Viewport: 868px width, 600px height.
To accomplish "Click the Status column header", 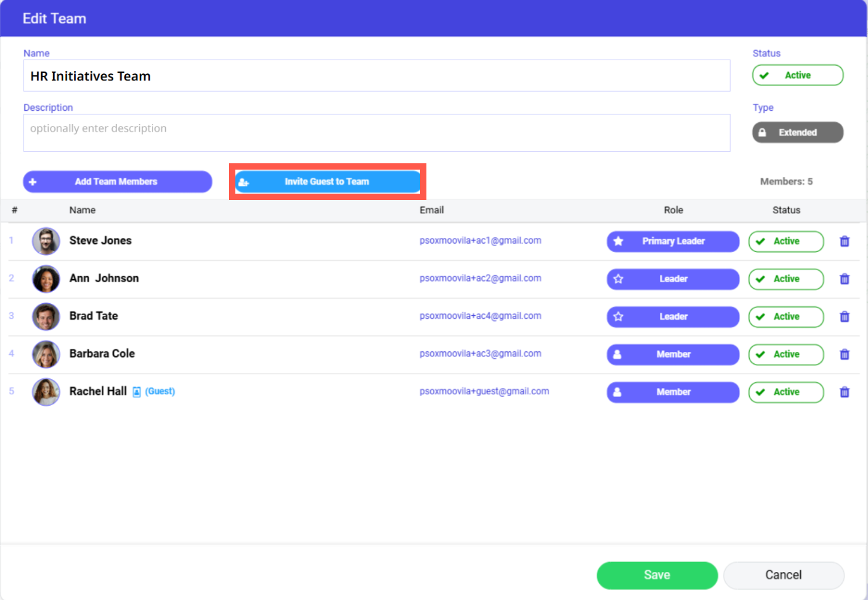I will click(x=786, y=210).
